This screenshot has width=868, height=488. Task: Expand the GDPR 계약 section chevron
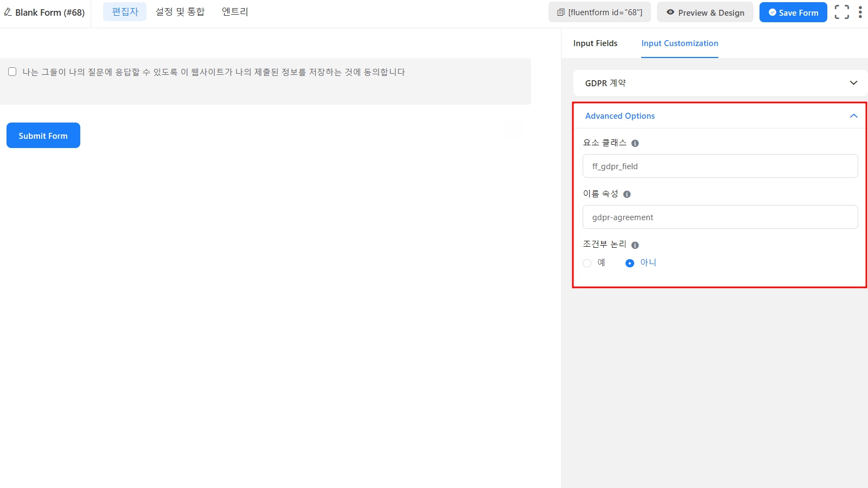click(x=853, y=83)
